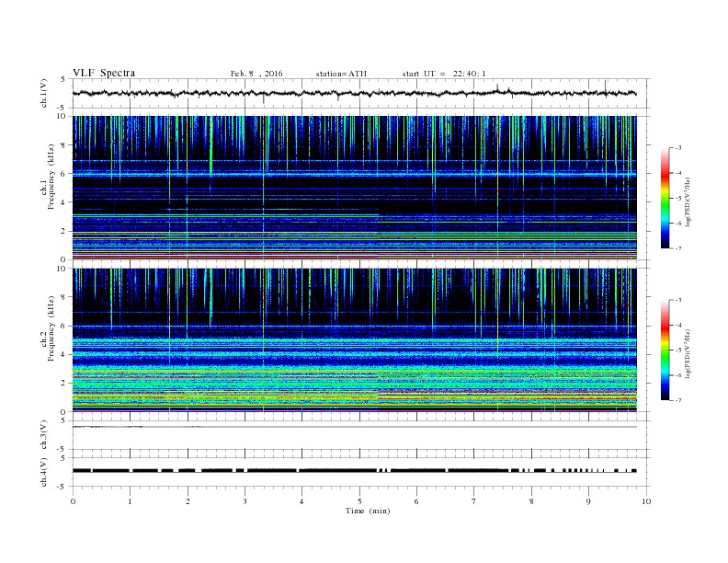The width and height of the screenshot is (728, 563).
Task: Click the time axis tick label "2"
Action: [188, 501]
